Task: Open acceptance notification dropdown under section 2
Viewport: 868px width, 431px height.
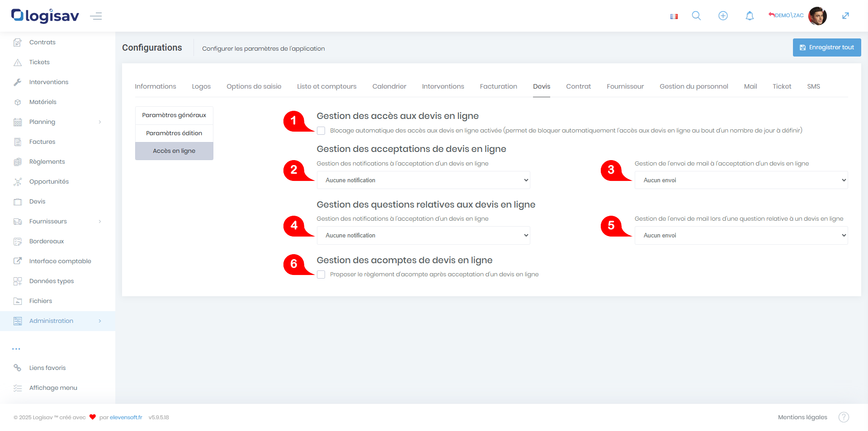Action: pyautogui.click(x=423, y=180)
